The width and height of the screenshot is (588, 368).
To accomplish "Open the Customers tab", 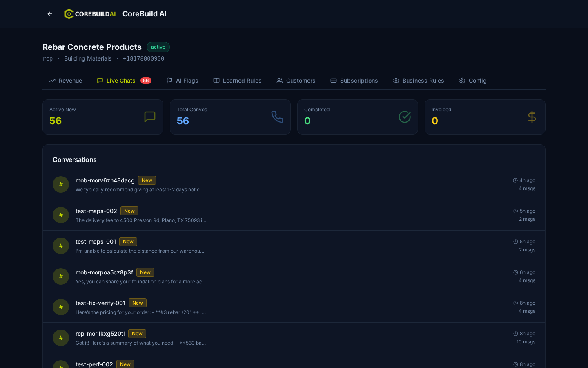I will tap(296, 81).
